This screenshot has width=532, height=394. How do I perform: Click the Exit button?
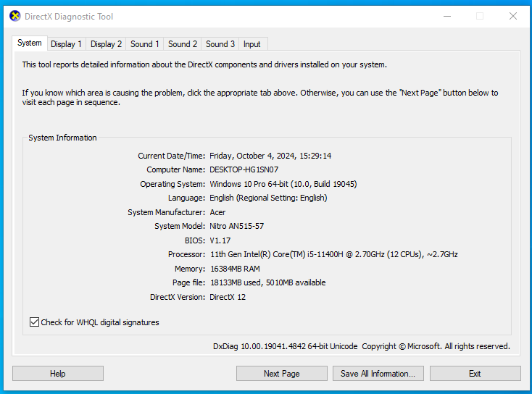(x=475, y=373)
